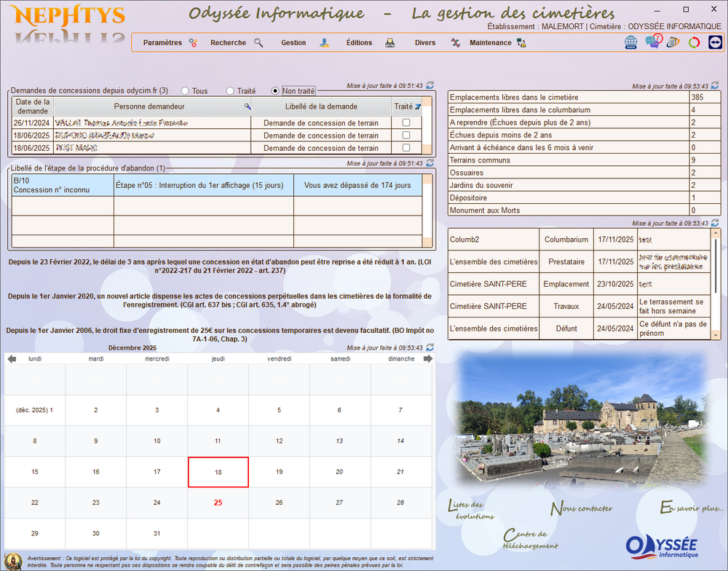Refresh the concession requests panel
This screenshot has height=571, width=728.
(x=430, y=85)
